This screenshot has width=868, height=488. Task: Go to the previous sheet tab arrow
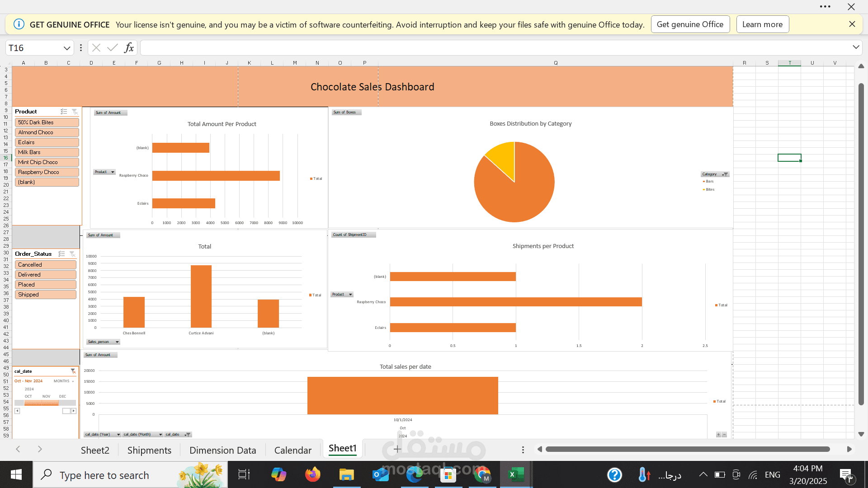coord(18,449)
